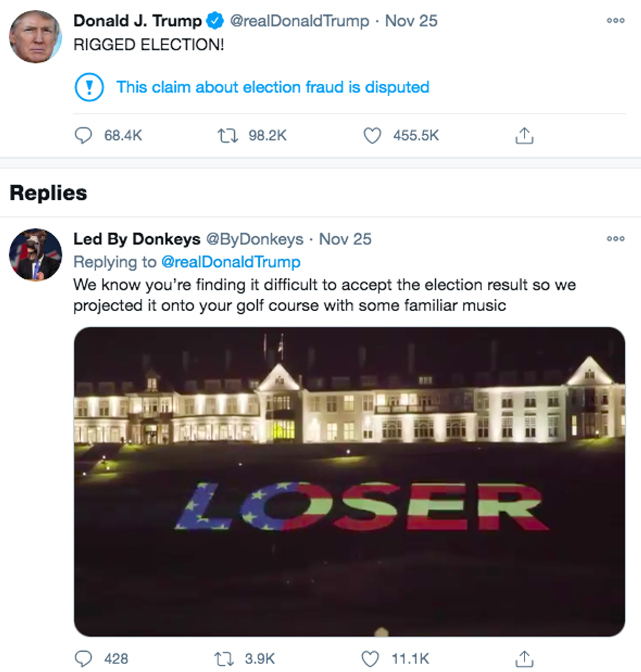641x672 pixels.
Task: Reply to the Led By Donkeys tweet
Action: pyautogui.click(x=83, y=658)
